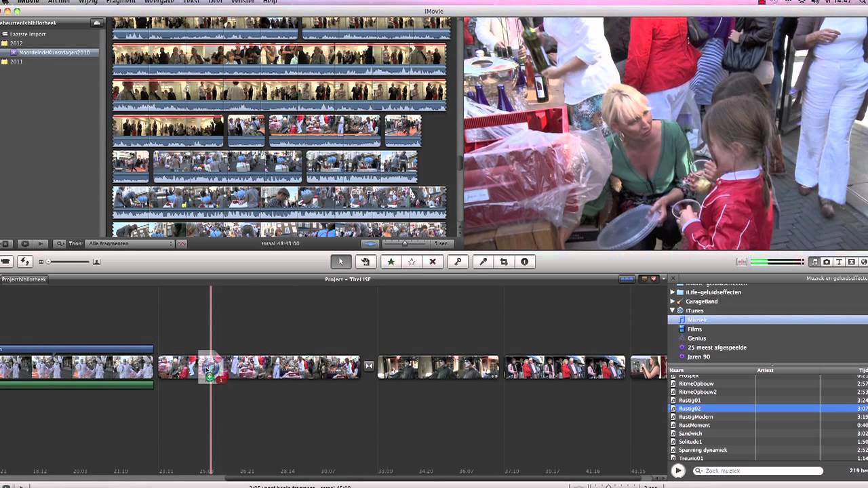Viewport: 868px width, 488px height.
Task: Select the 2011 event folder
Action: [x=16, y=62]
